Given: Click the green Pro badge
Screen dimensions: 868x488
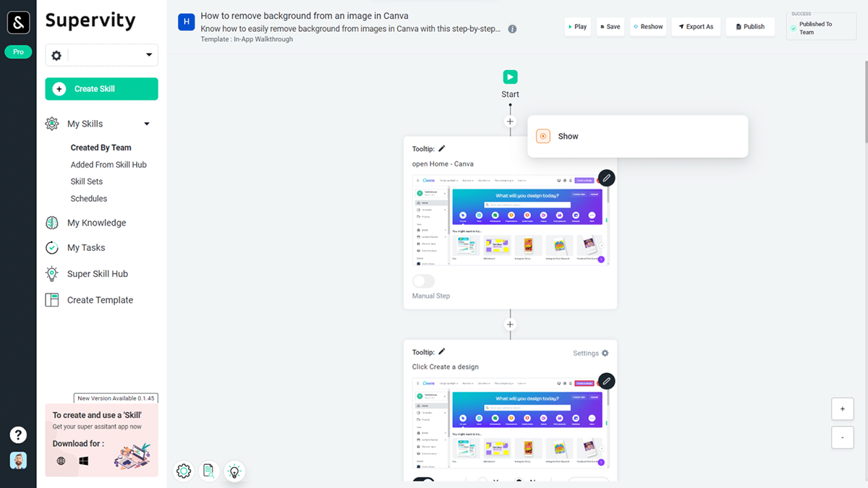Looking at the screenshot, I should [18, 52].
